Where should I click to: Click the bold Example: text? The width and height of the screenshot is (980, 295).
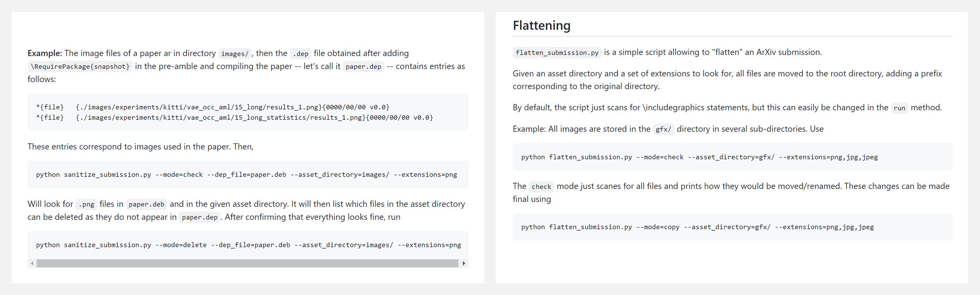point(45,53)
